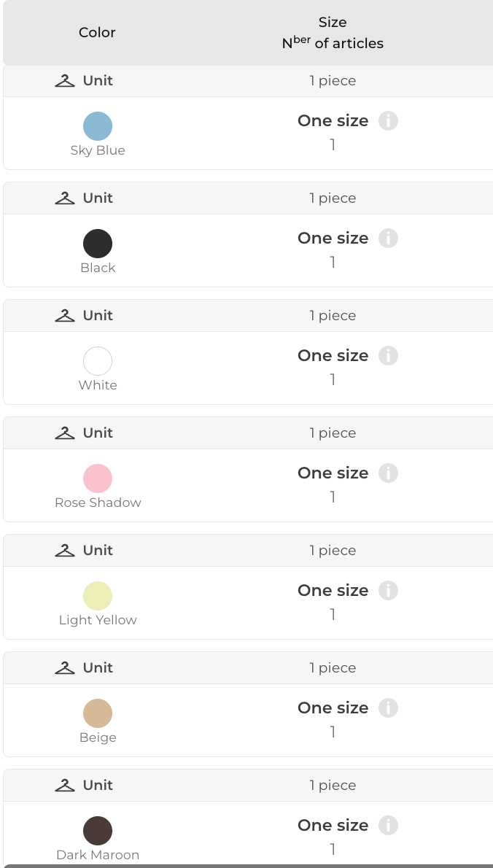This screenshot has height=868, width=493.
Task: Open size info for the White variant
Action: coord(388,356)
